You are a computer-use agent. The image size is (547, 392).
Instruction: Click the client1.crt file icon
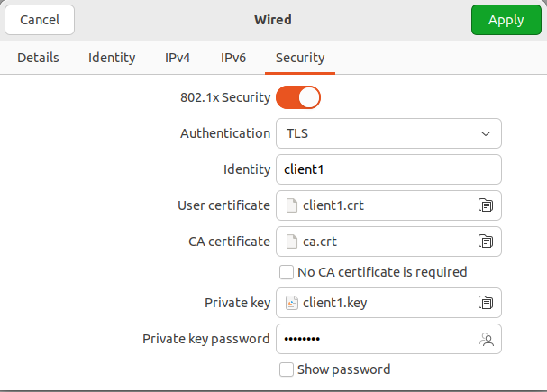point(291,205)
